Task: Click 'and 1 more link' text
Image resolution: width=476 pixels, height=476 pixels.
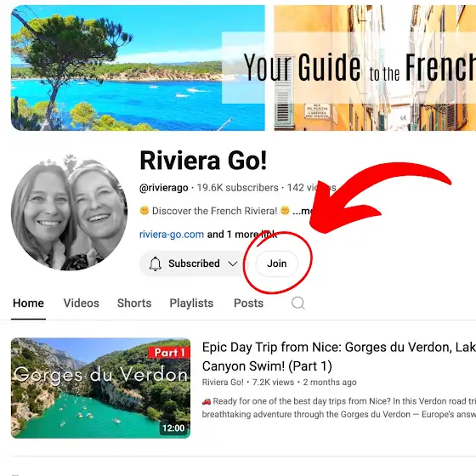Action: coord(242,235)
